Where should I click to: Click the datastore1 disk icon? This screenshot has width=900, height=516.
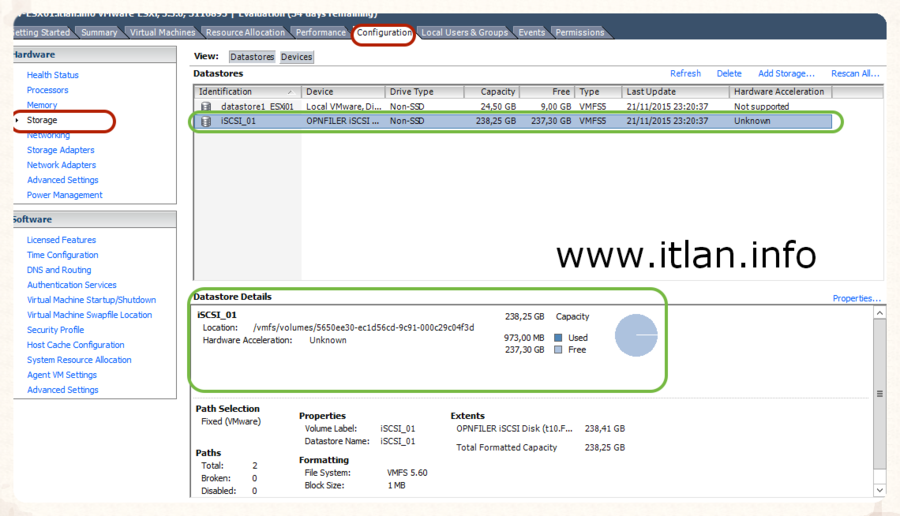(206, 106)
